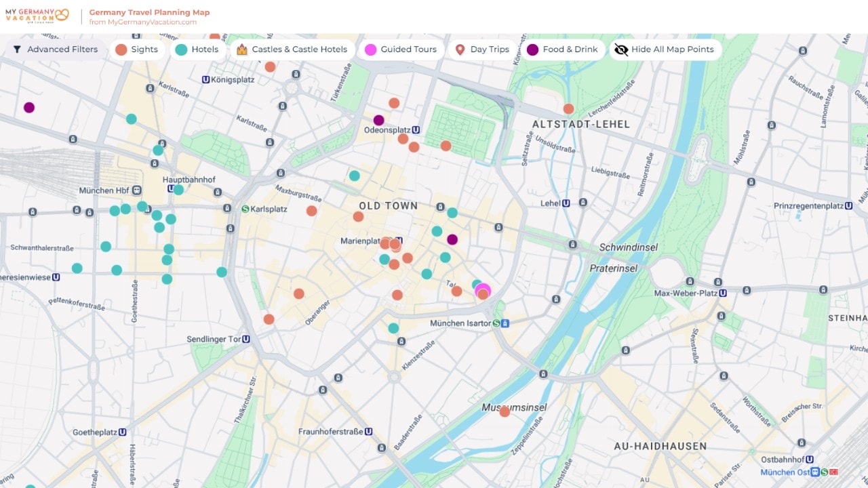Viewport: 868px width, 488px height.
Task: Toggle the Hotels filter chip
Action: coord(197,49)
